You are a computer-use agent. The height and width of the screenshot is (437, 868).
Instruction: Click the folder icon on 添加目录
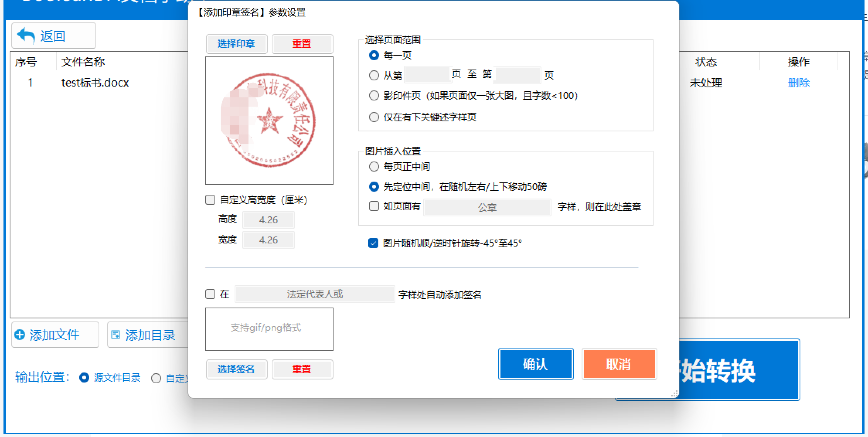(x=116, y=335)
